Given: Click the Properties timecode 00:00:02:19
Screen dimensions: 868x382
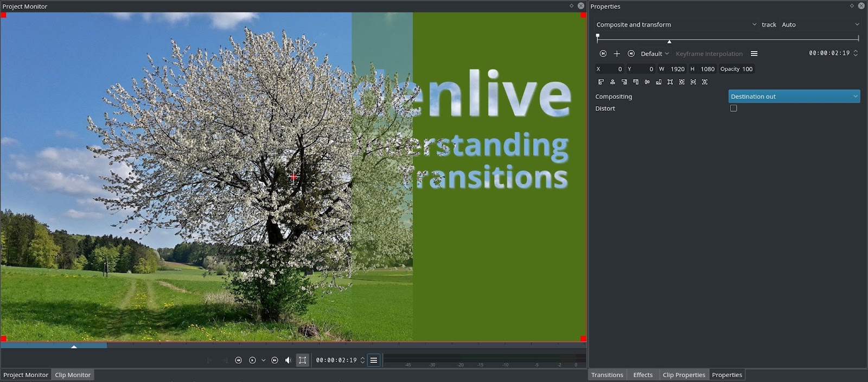Looking at the screenshot, I should tap(829, 53).
